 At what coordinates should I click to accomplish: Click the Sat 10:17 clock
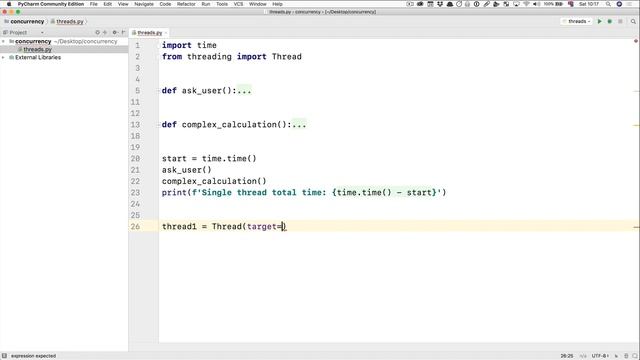tap(589, 4)
